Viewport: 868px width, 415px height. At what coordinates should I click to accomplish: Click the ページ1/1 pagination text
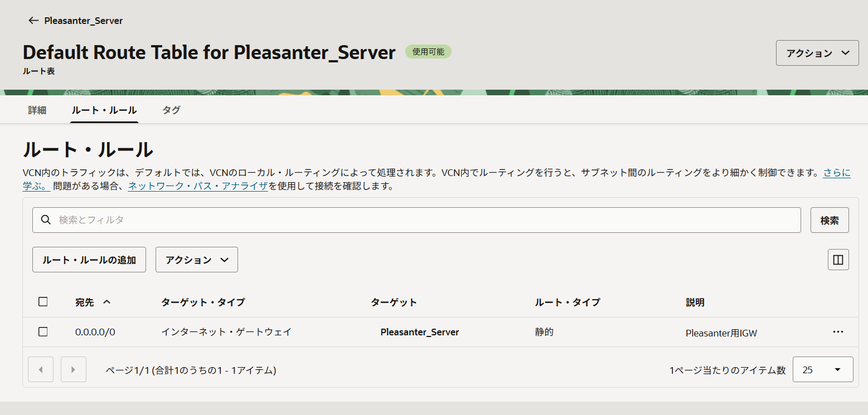[191, 370]
